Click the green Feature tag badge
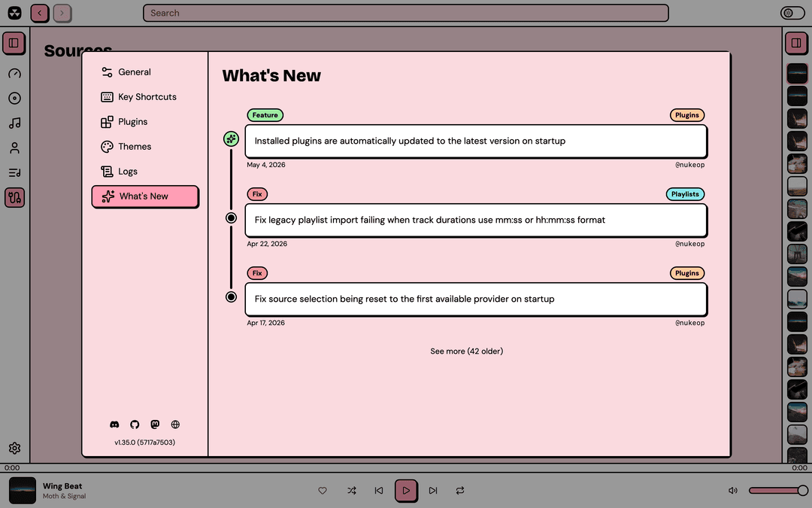Viewport: 812px width, 508px height. click(x=265, y=115)
